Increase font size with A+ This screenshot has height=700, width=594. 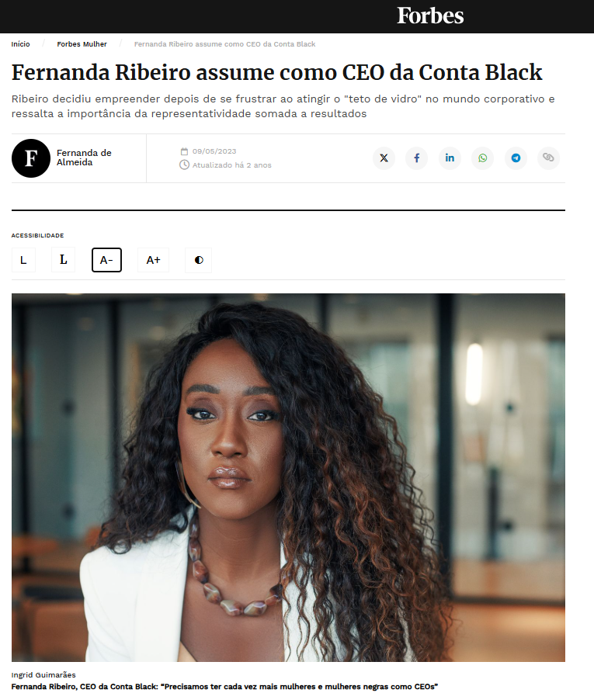153,260
